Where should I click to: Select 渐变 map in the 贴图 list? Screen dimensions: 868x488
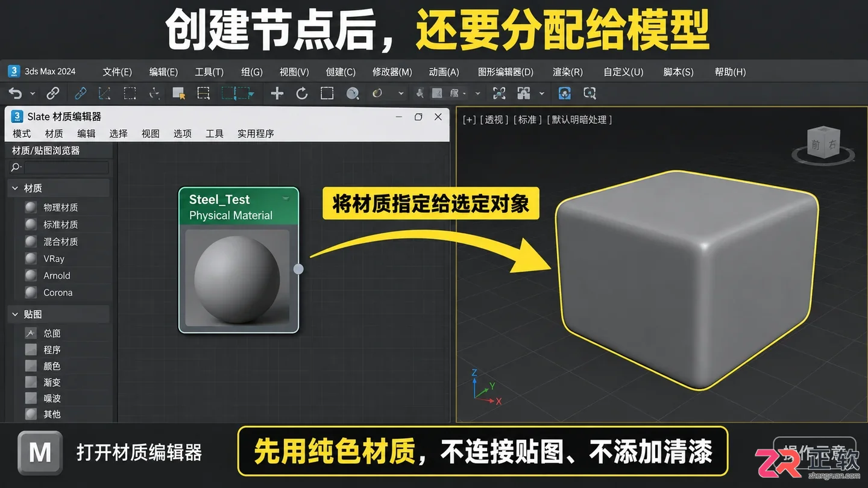[52, 382]
